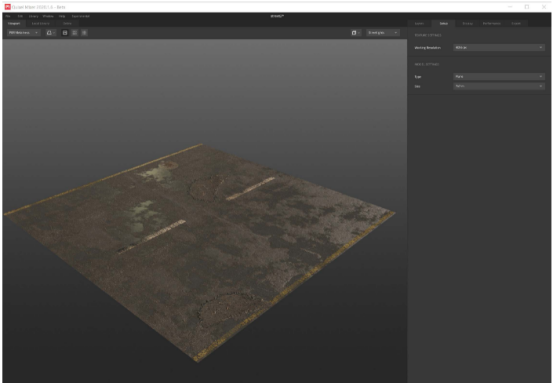Viewport: 554px width, 384px height.
Task: Maximize the Quixel Mixer window
Action: (526, 7)
